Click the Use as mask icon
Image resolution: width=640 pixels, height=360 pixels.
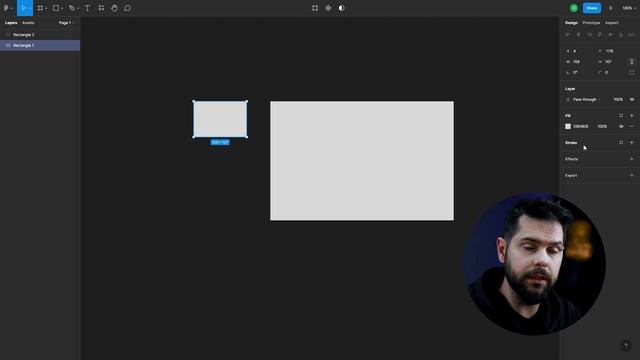click(x=342, y=8)
